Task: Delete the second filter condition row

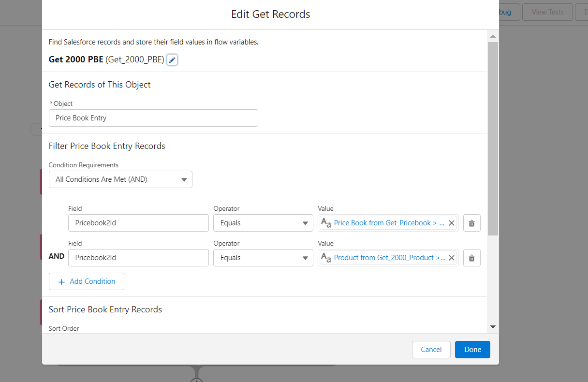Action: tap(471, 258)
